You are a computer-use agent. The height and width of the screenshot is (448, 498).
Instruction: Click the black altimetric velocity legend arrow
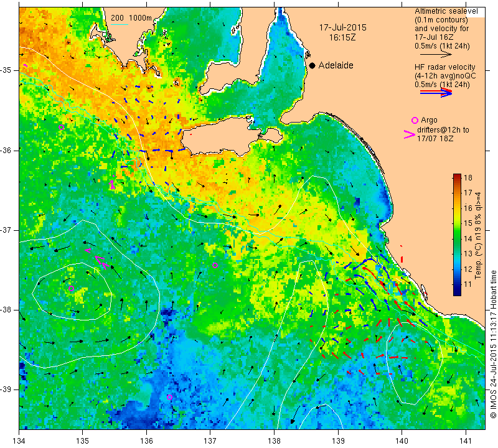click(x=436, y=55)
